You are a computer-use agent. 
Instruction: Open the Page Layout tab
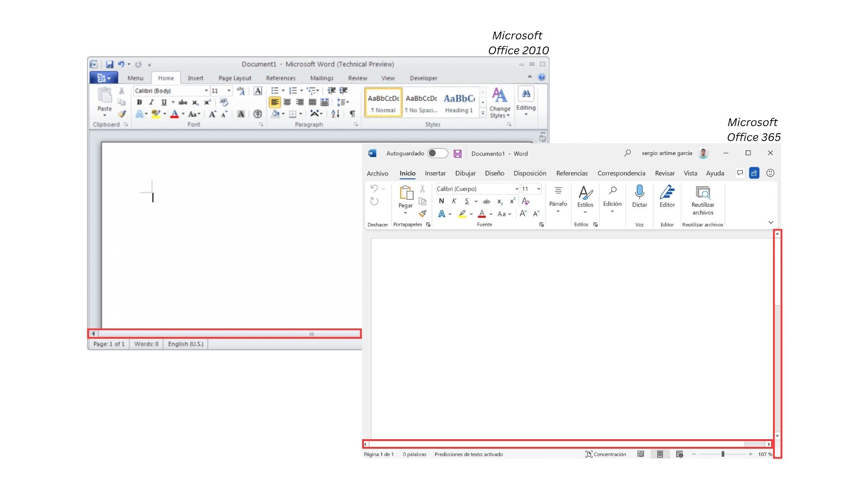click(x=235, y=78)
